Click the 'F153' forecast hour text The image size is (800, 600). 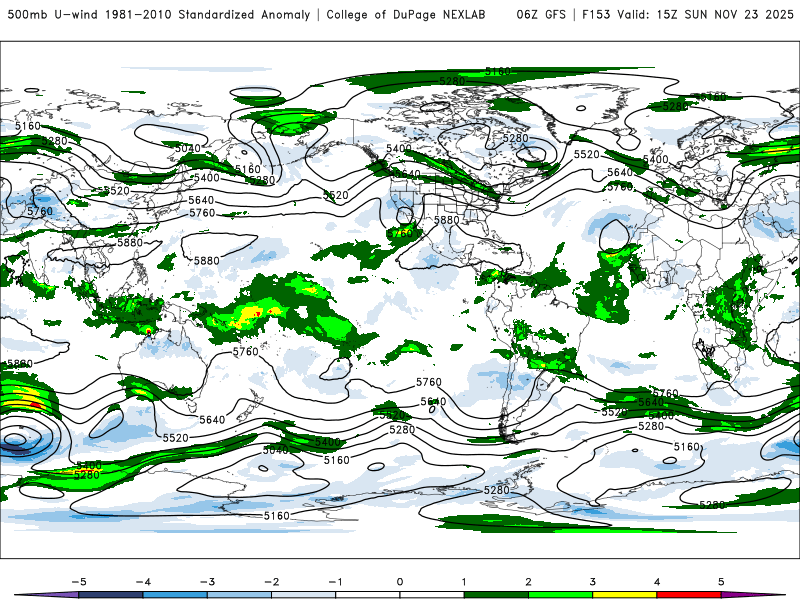point(596,14)
